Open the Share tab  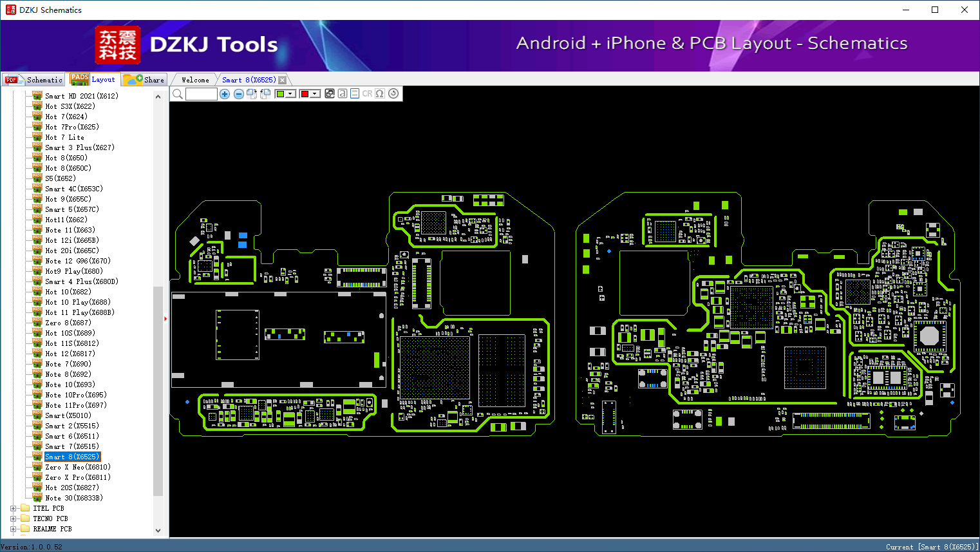144,80
